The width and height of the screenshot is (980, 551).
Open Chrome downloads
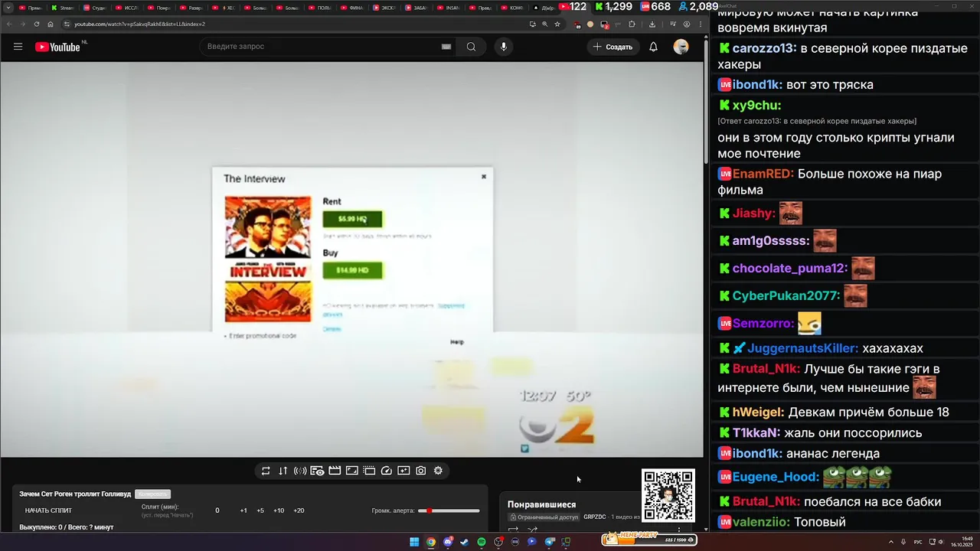pos(652,24)
